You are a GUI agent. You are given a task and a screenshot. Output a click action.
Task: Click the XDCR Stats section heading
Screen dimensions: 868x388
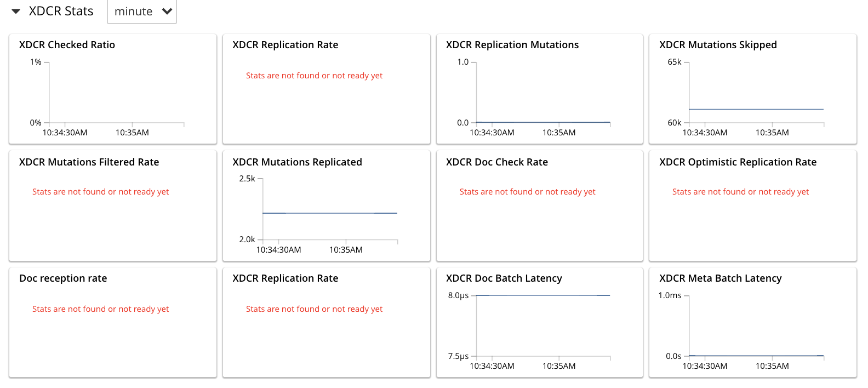[x=61, y=12]
